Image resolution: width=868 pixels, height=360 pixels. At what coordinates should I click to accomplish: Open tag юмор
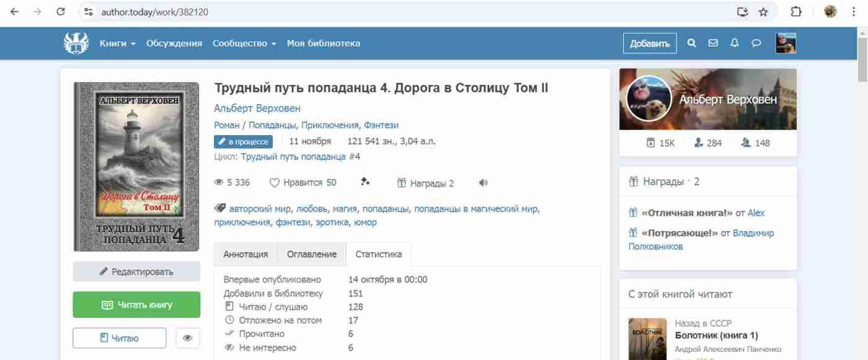coord(365,222)
